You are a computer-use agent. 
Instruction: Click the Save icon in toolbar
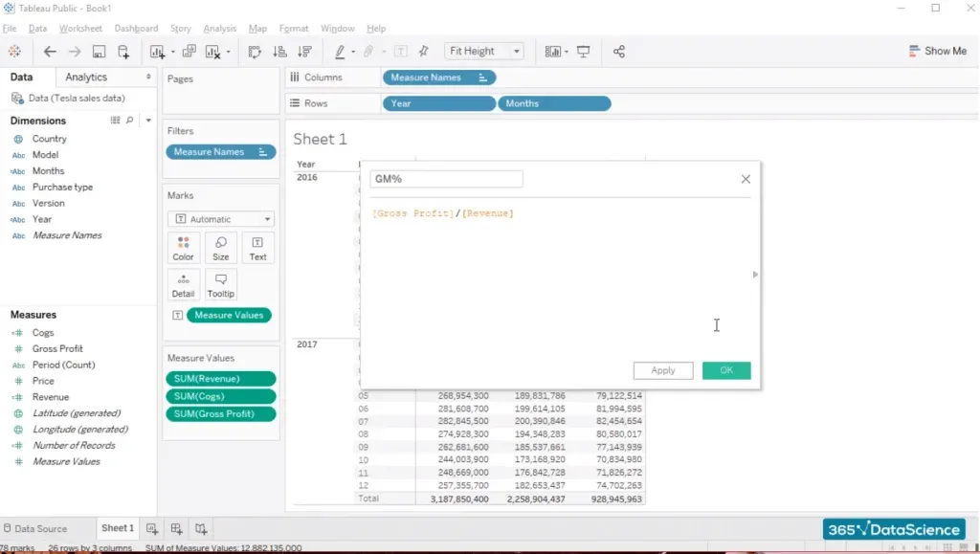tap(99, 52)
